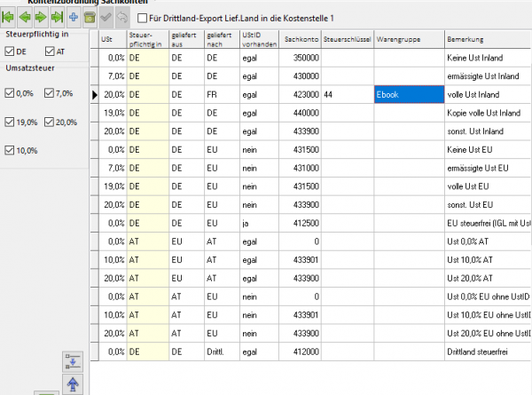This screenshot has width=532, height=395.
Task: Uncheck the DE Steuerpflichtig checkbox
Action: coord(10,51)
